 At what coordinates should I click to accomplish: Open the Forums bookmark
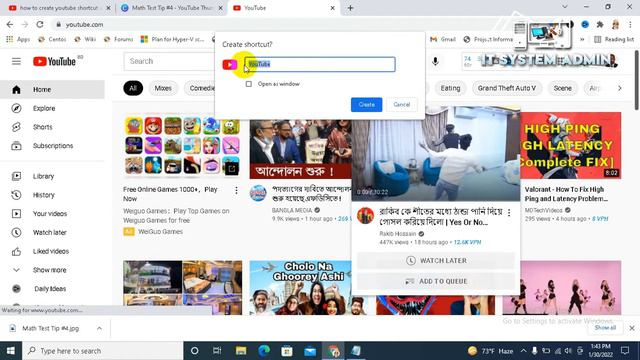(118, 39)
